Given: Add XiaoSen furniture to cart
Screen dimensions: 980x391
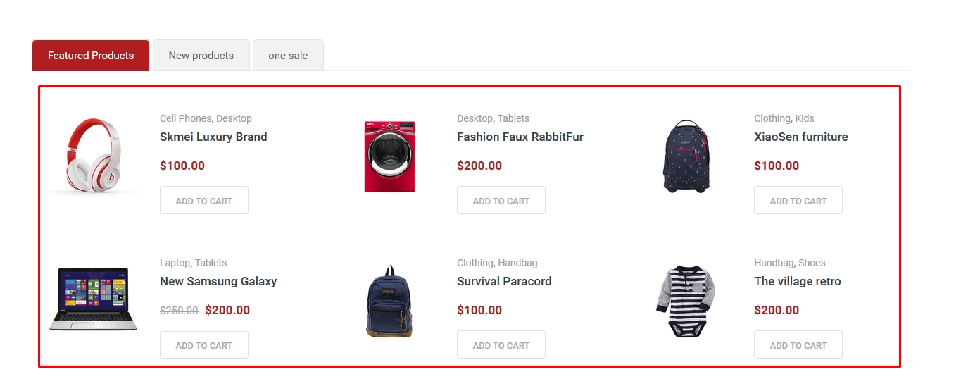Looking at the screenshot, I should pos(798,201).
